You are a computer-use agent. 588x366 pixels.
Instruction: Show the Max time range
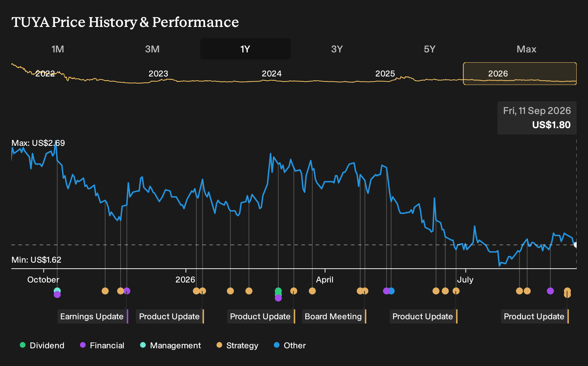(526, 49)
